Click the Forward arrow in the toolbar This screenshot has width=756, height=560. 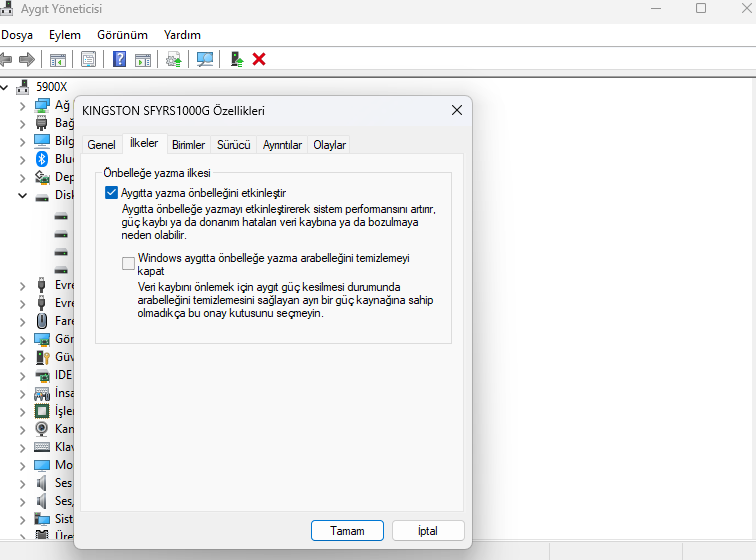point(27,60)
